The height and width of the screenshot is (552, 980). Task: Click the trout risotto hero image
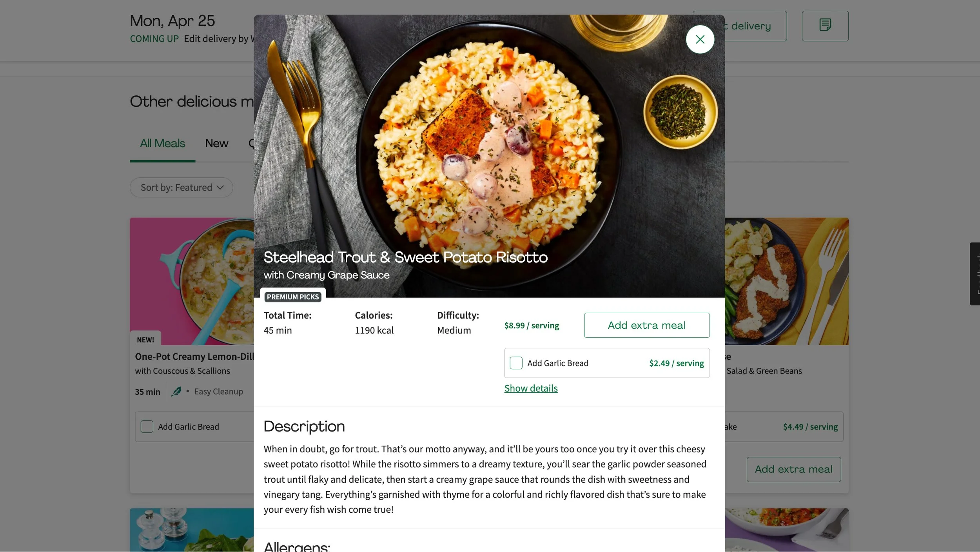pos(489,133)
